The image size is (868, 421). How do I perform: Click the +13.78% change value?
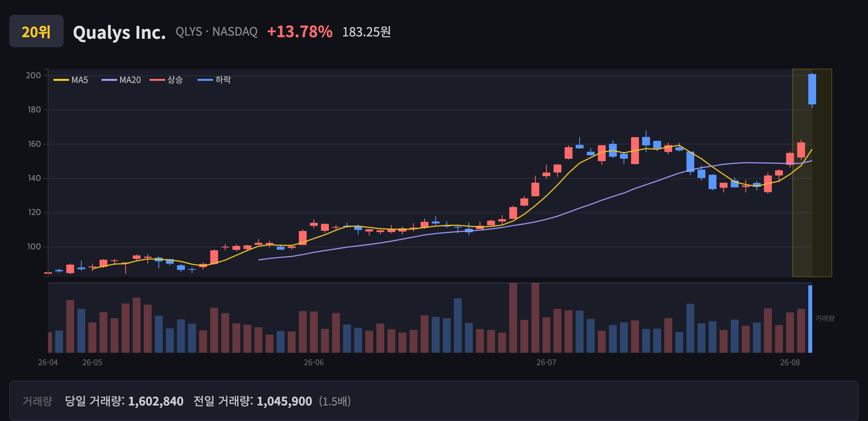[x=300, y=32]
